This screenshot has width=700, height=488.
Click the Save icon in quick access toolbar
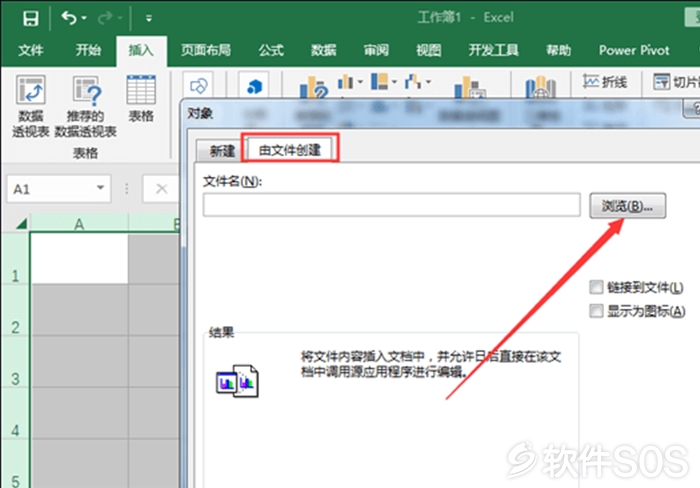30,18
